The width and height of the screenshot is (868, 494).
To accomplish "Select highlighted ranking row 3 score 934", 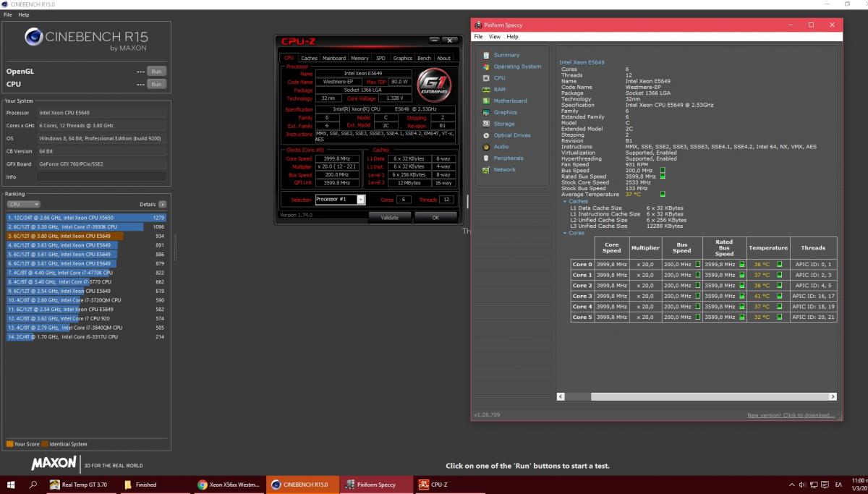I will [86, 236].
